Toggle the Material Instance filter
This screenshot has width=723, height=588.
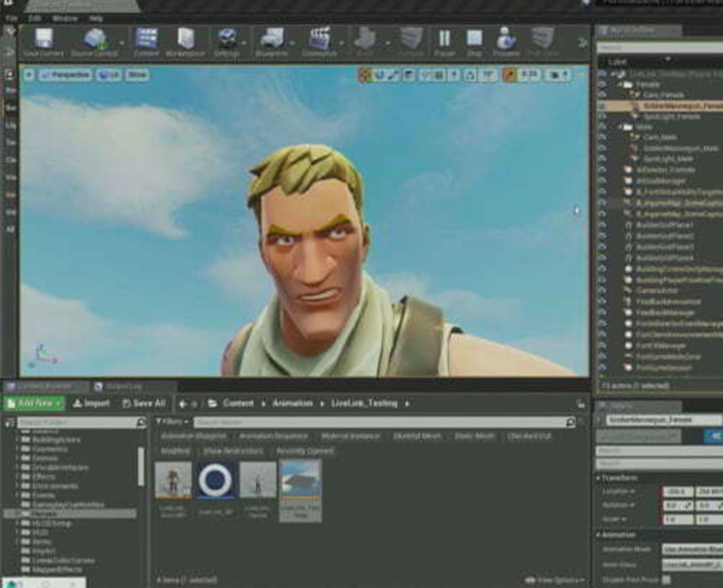tap(351, 436)
